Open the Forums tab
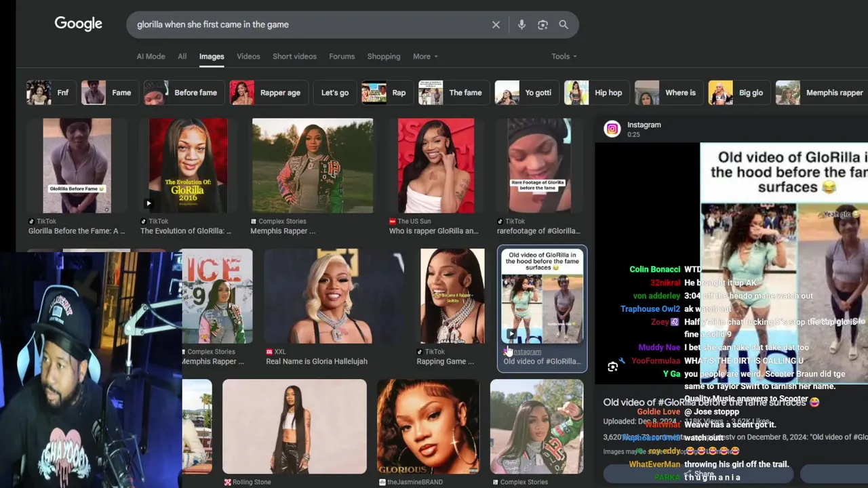Screen dimensions: 868x488 click(x=342, y=56)
